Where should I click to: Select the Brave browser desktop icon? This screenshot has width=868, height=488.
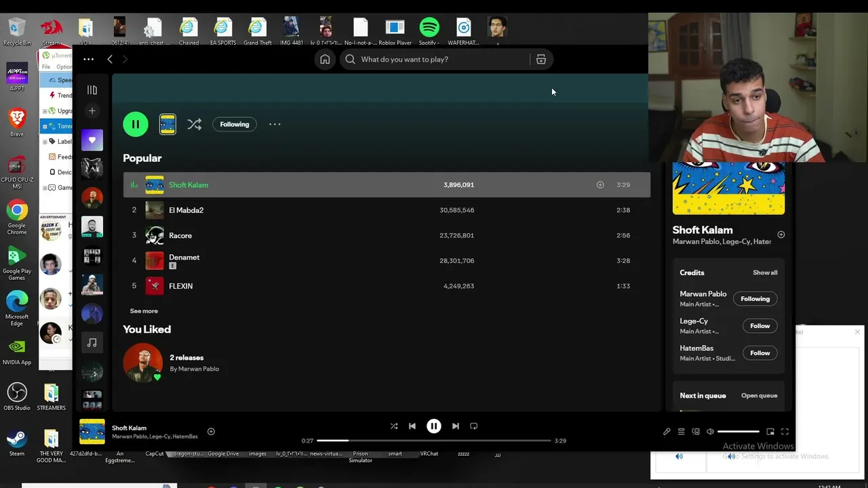tap(17, 122)
